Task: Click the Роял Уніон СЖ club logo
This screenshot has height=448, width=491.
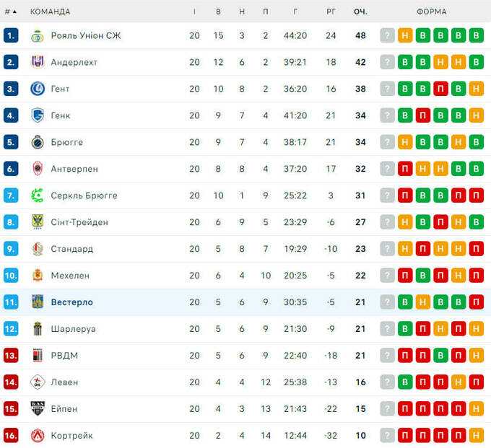Action: pyautogui.click(x=38, y=35)
